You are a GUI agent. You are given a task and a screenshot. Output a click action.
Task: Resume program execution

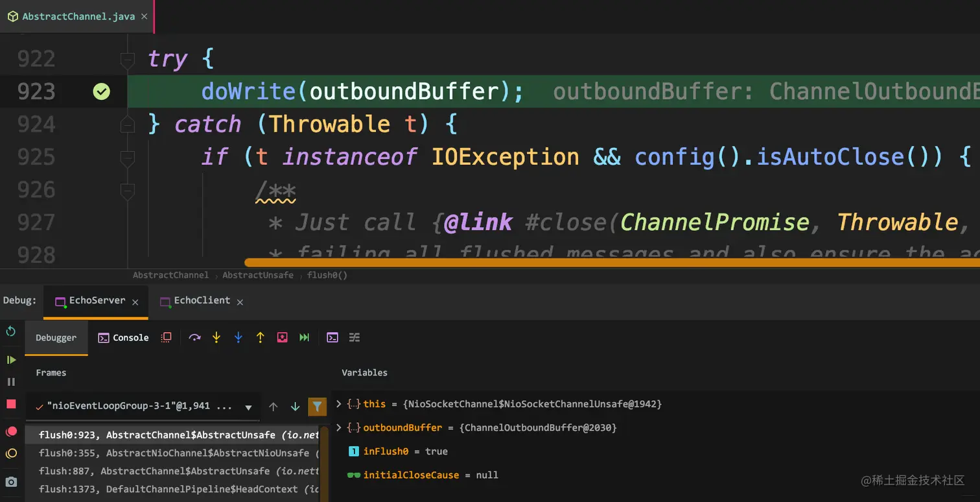(11, 359)
